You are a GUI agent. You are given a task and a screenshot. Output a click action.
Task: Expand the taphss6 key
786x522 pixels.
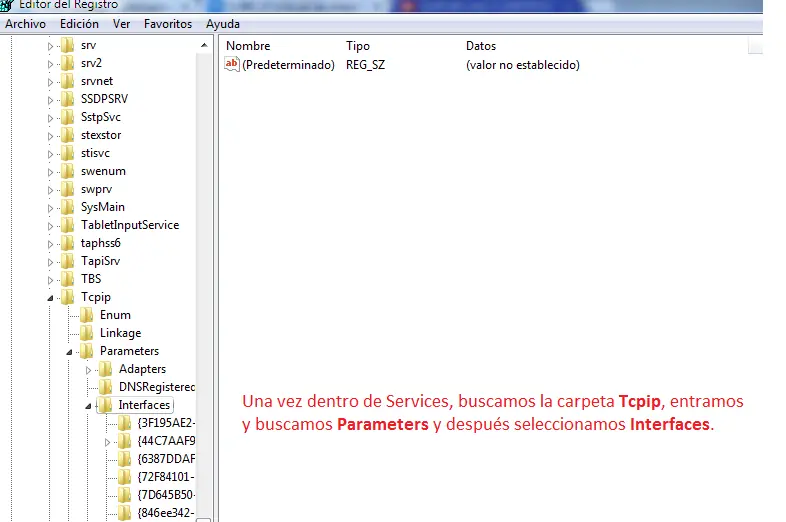[50, 244]
